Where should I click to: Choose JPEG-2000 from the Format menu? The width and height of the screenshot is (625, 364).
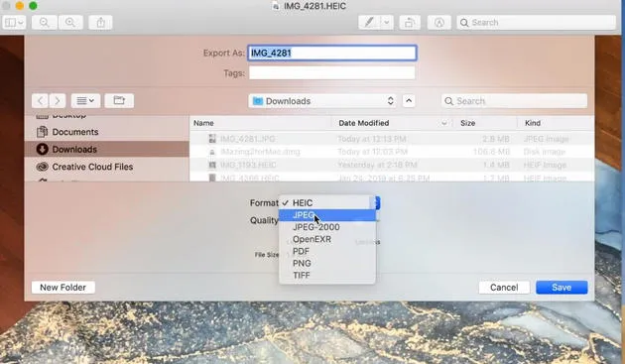(326, 227)
